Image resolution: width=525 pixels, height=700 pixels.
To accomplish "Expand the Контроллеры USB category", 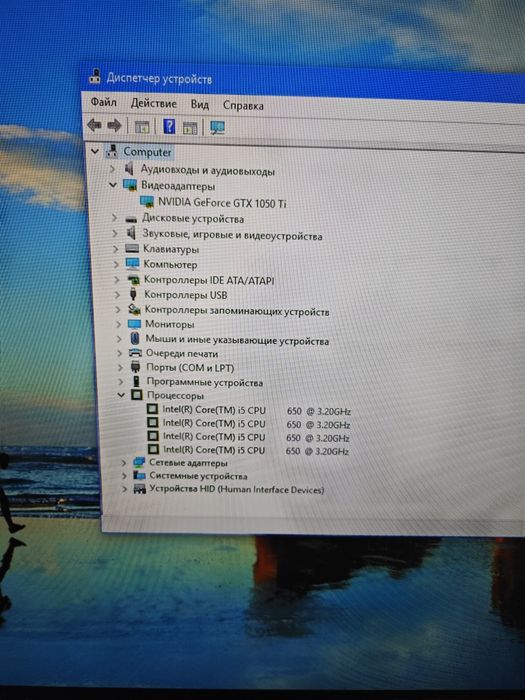I will click(117, 295).
